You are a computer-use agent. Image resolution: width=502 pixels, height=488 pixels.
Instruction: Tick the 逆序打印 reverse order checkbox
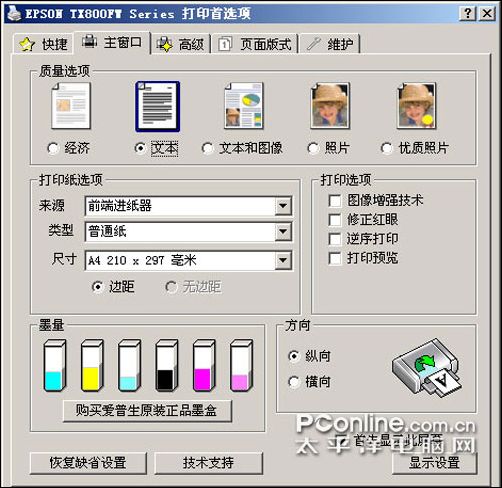335,239
